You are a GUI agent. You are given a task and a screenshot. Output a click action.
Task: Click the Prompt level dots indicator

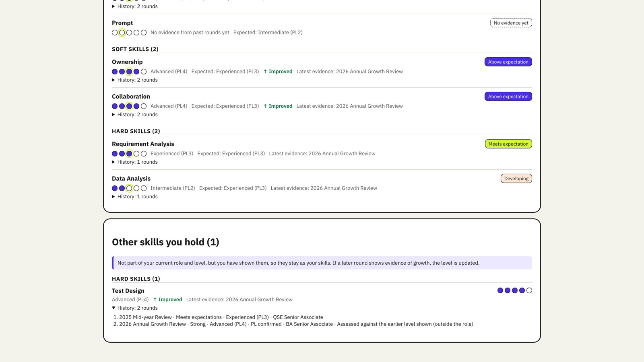tap(129, 33)
